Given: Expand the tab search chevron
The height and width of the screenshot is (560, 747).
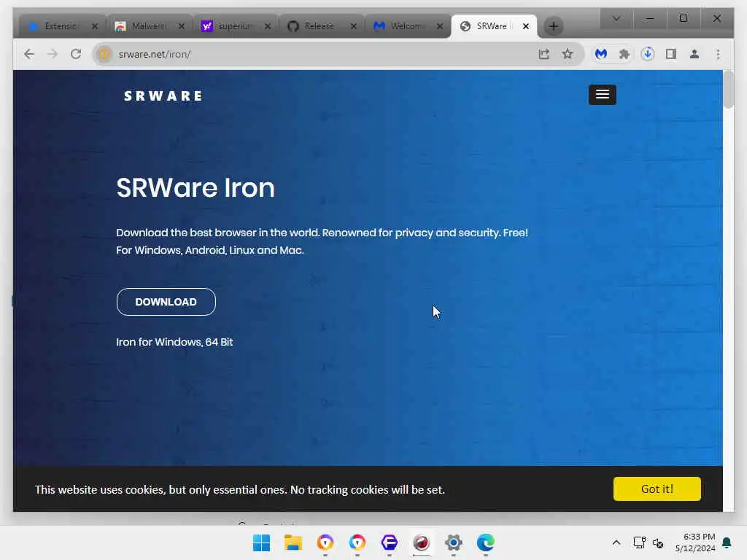Looking at the screenshot, I should (x=616, y=18).
